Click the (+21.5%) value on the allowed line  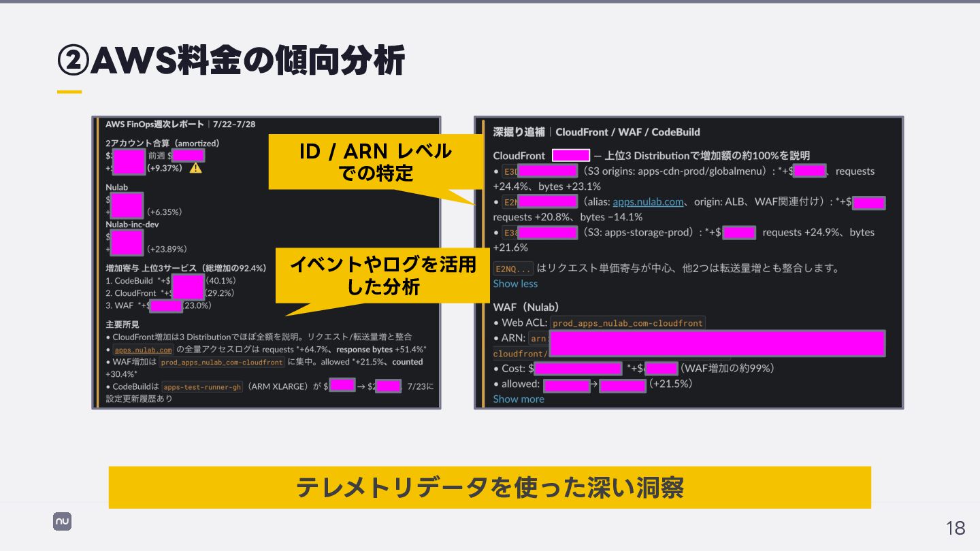670,384
